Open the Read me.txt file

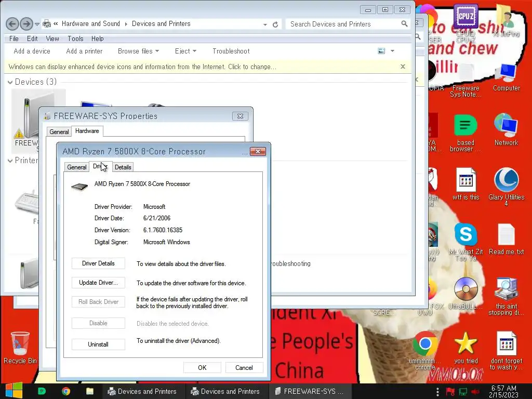coord(506,239)
